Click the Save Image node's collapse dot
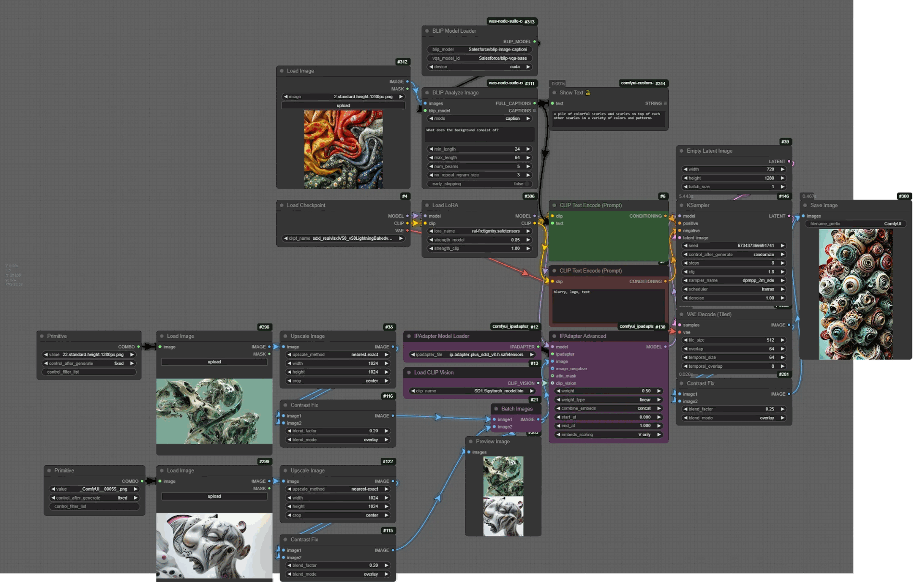 pos(805,206)
